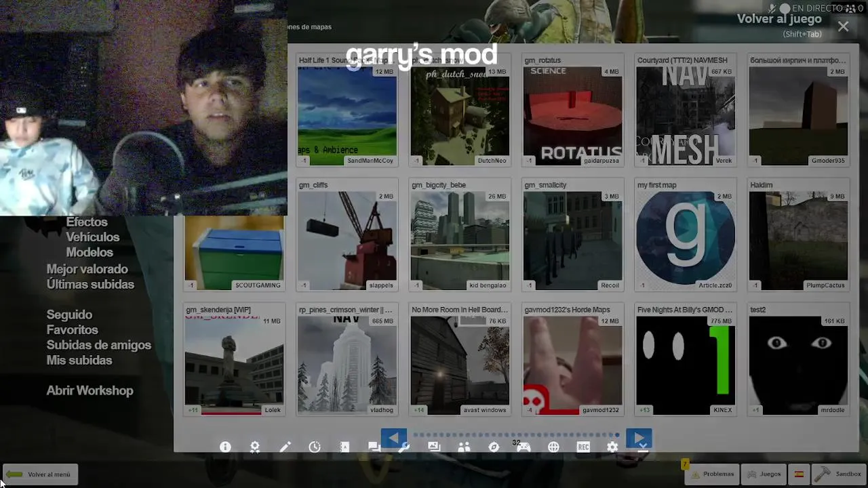Go to next workshop page arrow
This screenshot has height=488, width=868.
click(x=639, y=439)
